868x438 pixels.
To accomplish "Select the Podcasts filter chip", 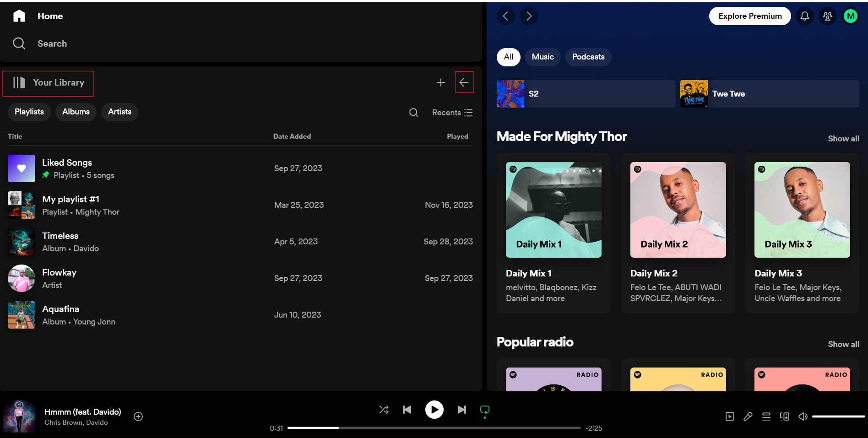I will (588, 57).
